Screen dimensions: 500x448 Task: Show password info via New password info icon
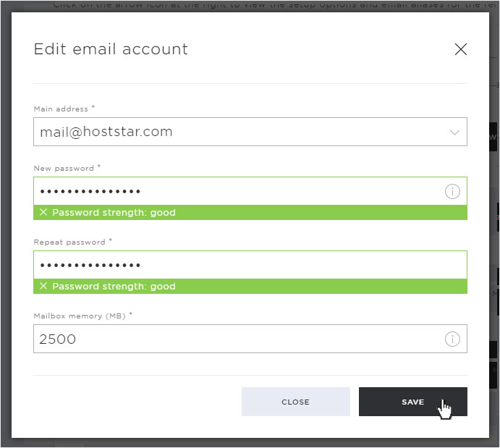click(452, 192)
